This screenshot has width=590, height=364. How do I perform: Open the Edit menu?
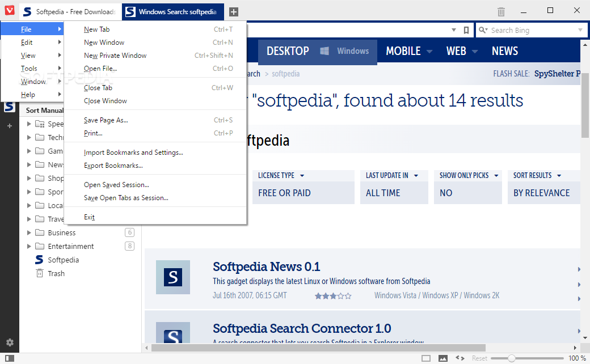tap(32, 43)
